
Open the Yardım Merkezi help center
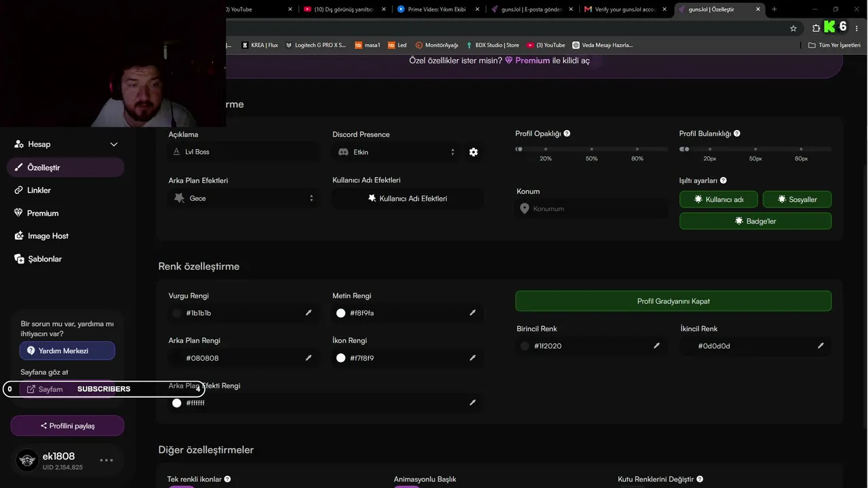(x=67, y=351)
